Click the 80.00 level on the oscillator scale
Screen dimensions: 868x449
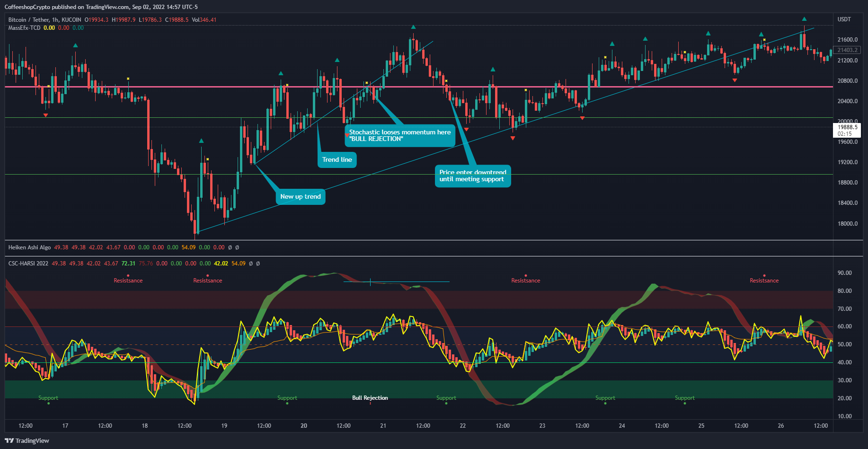(x=845, y=291)
